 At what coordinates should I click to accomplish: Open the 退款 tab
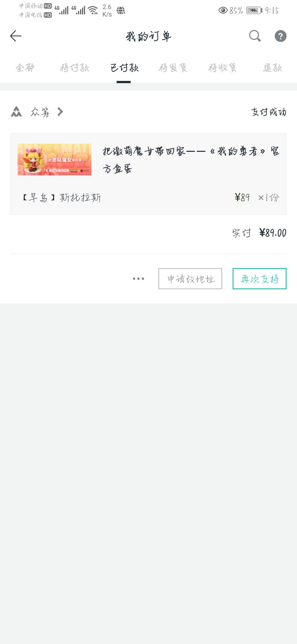click(273, 68)
